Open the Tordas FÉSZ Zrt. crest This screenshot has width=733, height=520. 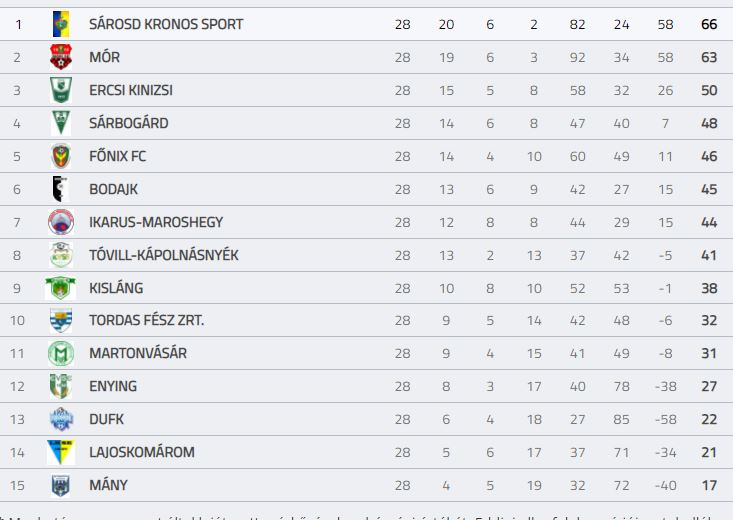pos(61,320)
